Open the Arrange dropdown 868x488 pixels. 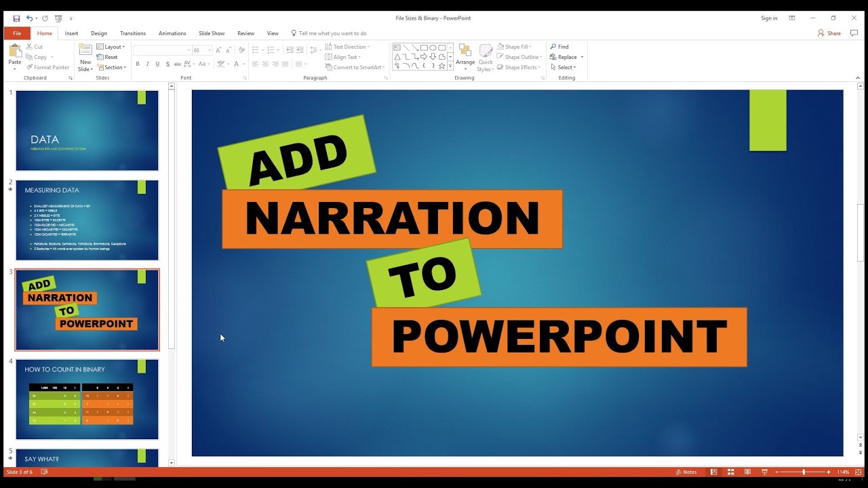(x=465, y=57)
